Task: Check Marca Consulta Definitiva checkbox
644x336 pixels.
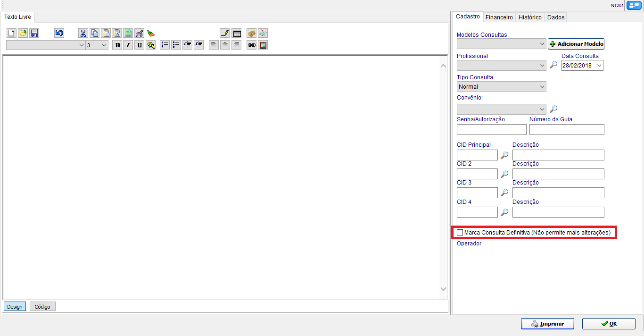Action: 460,233
